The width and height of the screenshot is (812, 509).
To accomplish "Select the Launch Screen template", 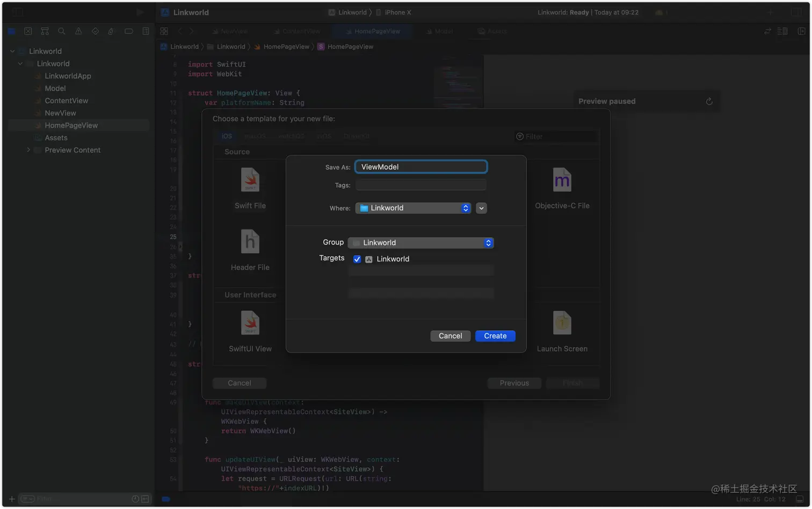I will tap(562, 331).
